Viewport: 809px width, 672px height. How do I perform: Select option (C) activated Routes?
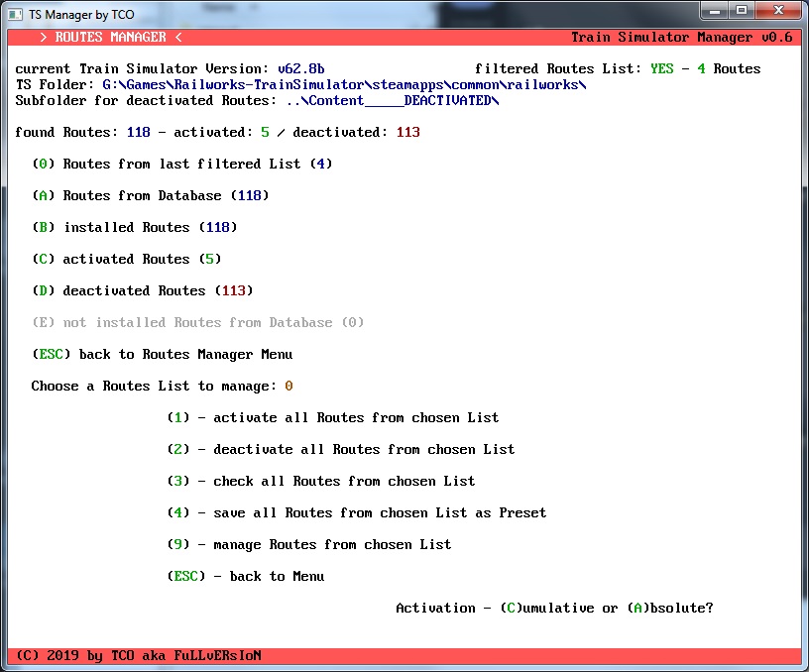tap(127, 260)
